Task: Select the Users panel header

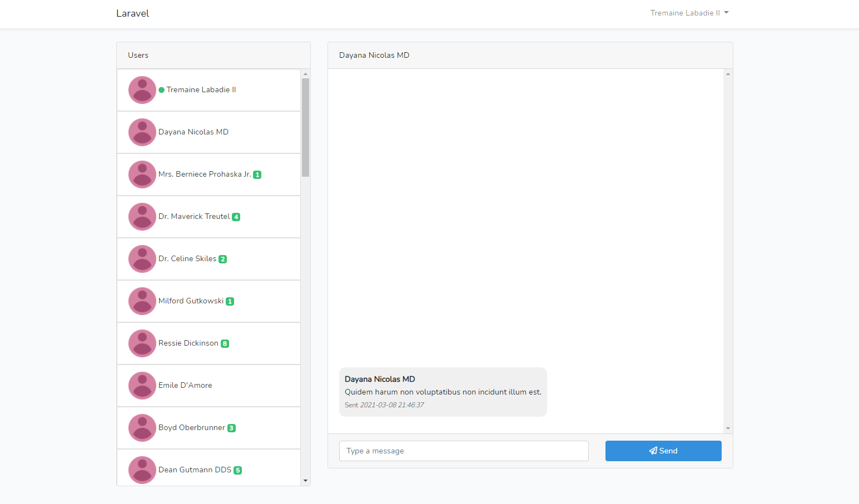Action: 138,55
